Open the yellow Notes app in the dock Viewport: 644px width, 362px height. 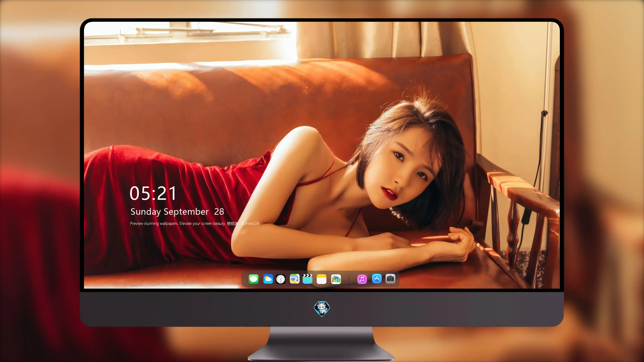(321, 279)
